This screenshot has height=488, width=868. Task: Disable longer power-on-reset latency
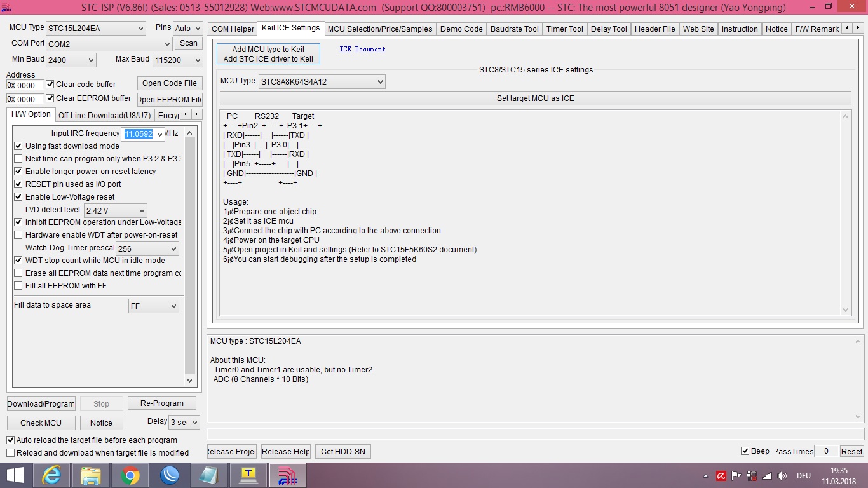pyautogui.click(x=18, y=172)
